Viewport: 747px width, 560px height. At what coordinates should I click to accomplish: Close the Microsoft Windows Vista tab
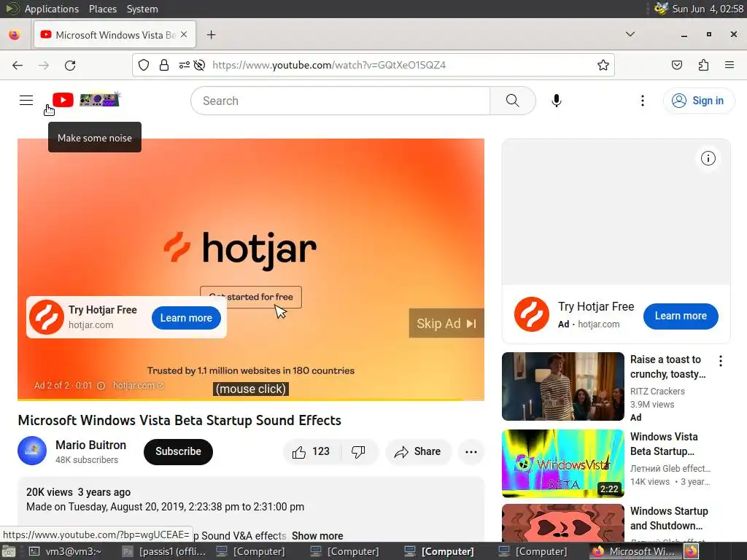coord(184,35)
